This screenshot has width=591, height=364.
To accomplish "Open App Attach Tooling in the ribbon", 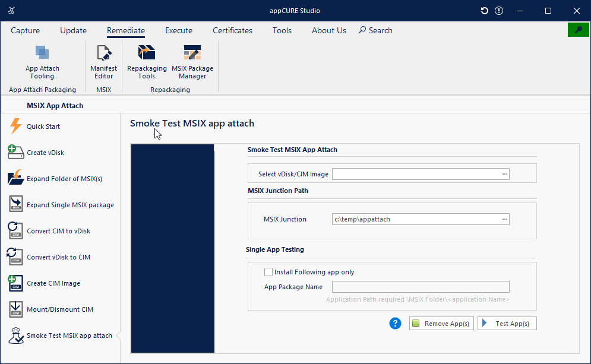I will click(x=42, y=62).
